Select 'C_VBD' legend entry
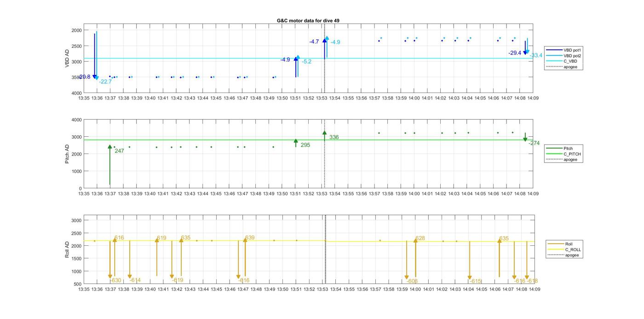644x319 pixels. tap(570, 61)
